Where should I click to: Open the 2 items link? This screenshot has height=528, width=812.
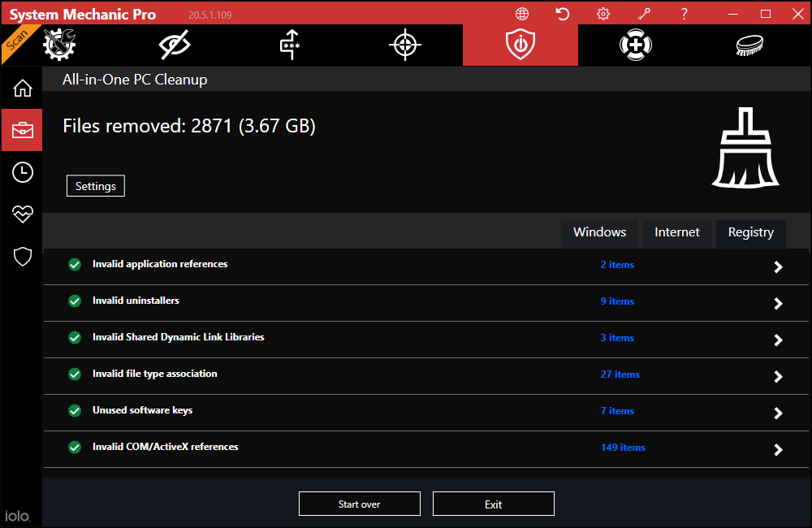(617, 265)
